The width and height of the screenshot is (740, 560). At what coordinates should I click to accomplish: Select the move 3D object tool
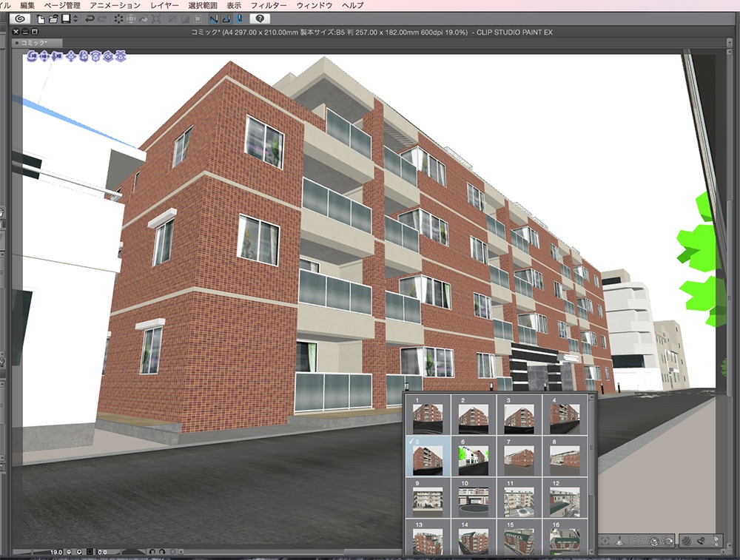point(72,55)
